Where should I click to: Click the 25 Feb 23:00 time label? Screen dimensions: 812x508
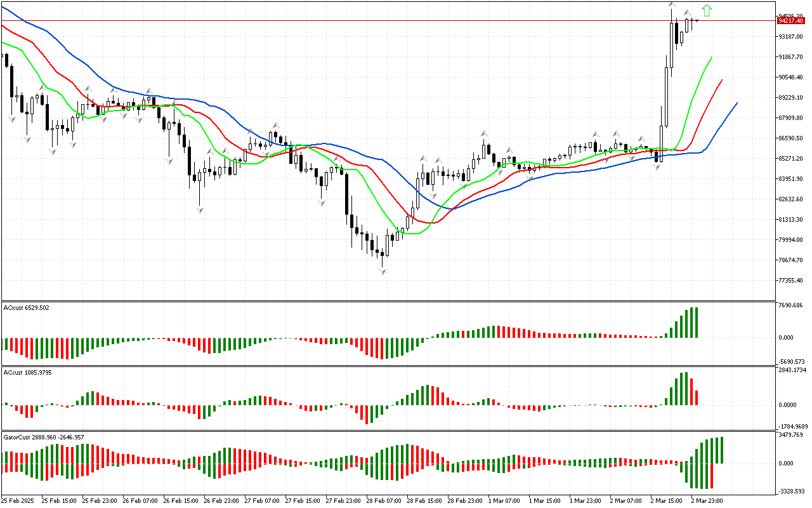(x=100, y=501)
